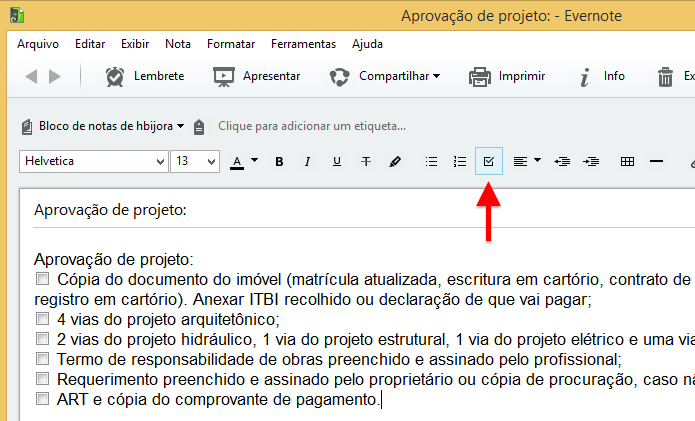The image size is (695, 421).
Task: Click the Evernote app icon in the title bar
Action: pyautogui.click(x=17, y=15)
